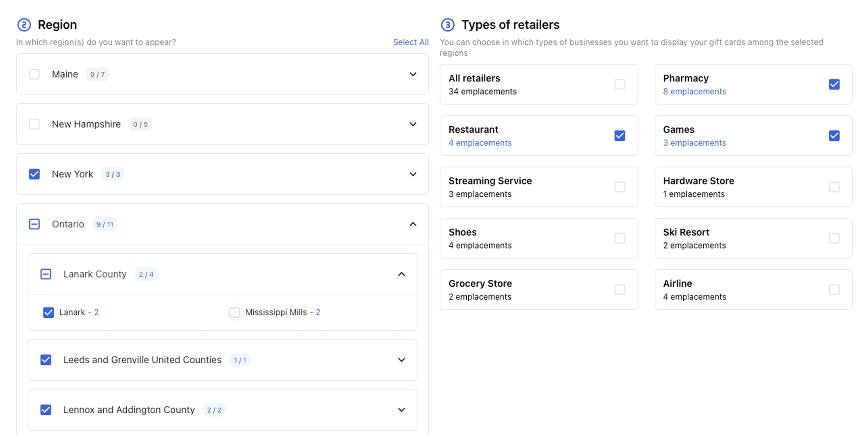Uncheck the Lanark town checkbox
This screenshot has height=442, width=868.
(x=49, y=312)
